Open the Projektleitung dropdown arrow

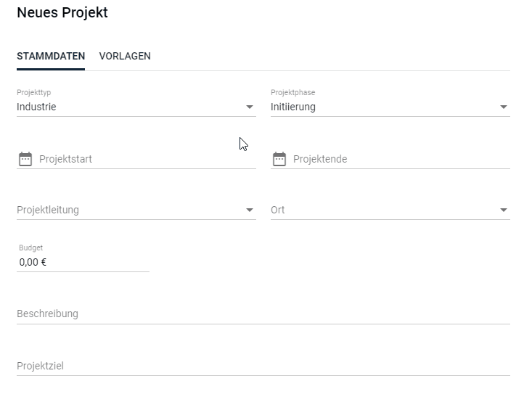click(x=250, y=210)
